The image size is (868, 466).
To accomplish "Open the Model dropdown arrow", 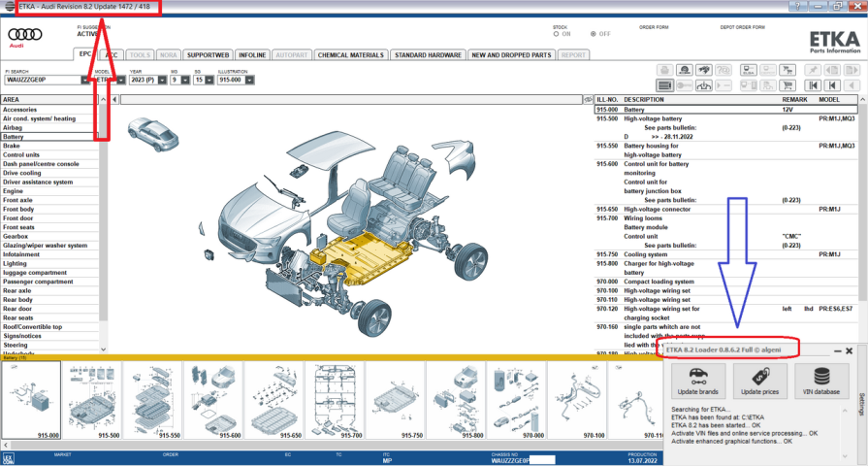I will click(120, 80).
